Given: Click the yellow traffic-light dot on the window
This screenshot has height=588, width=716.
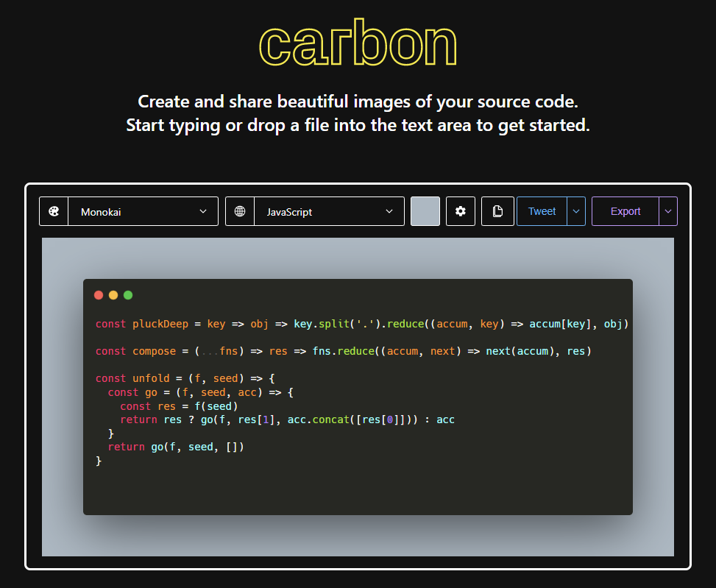Looking at the screenshot, I should (113, 294).
